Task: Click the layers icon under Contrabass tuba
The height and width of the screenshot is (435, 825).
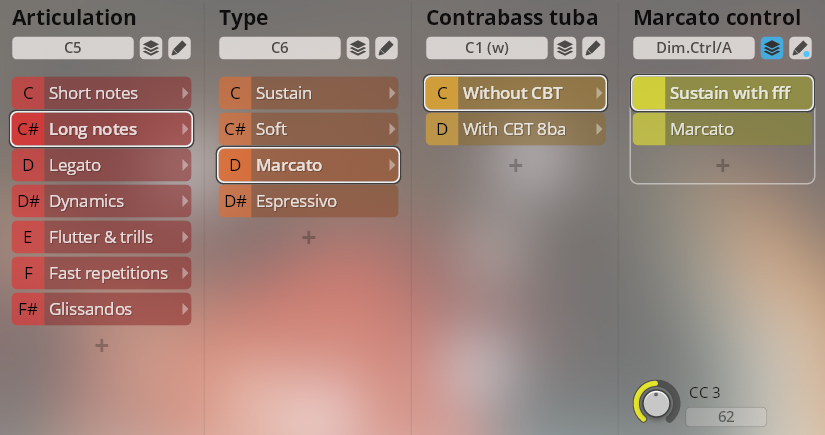Action: tap(564, 47)
